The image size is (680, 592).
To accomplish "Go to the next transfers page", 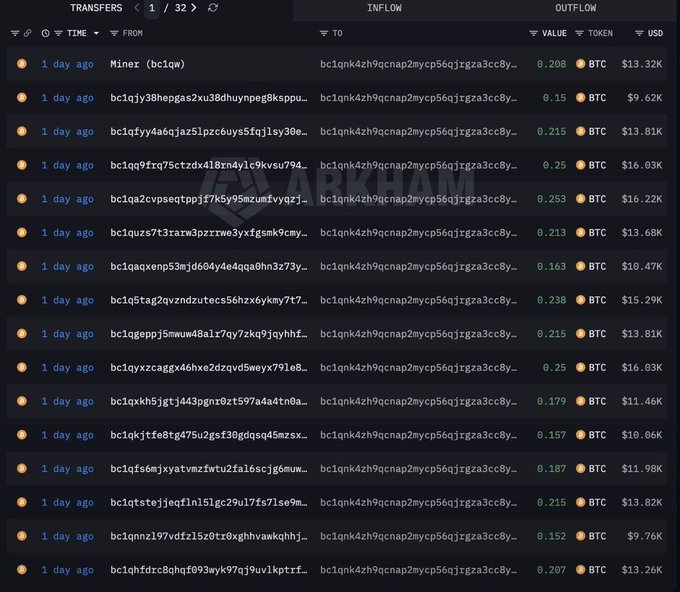I will (x=193, y=8).
